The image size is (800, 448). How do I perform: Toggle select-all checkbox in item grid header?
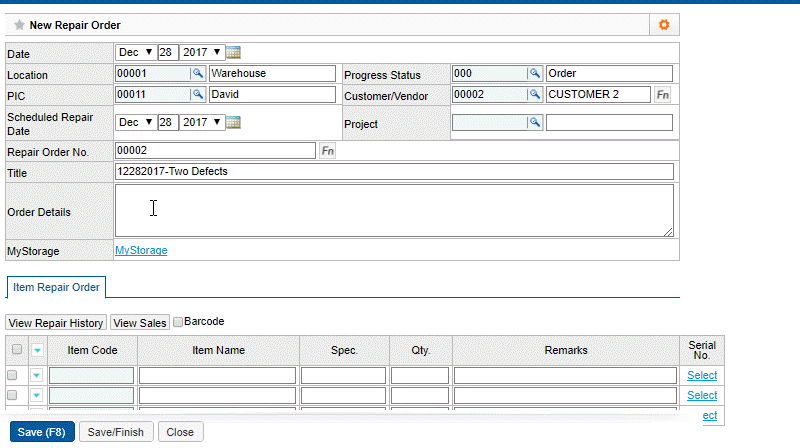pos(17,349)
